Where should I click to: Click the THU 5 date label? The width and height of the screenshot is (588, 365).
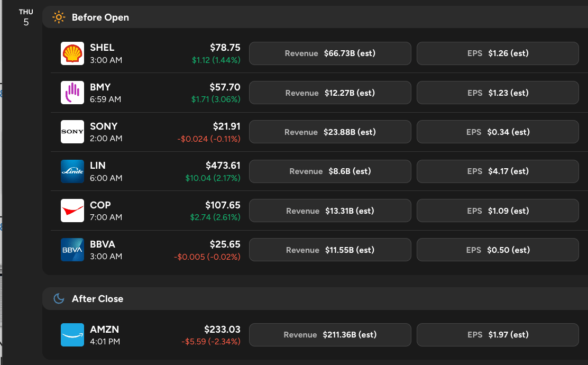(x=26, y=17)
